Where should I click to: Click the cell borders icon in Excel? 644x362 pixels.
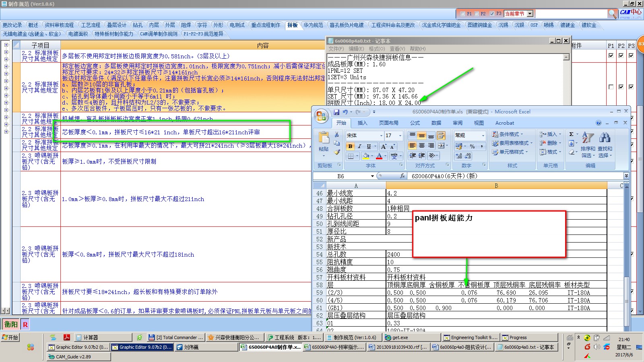point(351,156)
